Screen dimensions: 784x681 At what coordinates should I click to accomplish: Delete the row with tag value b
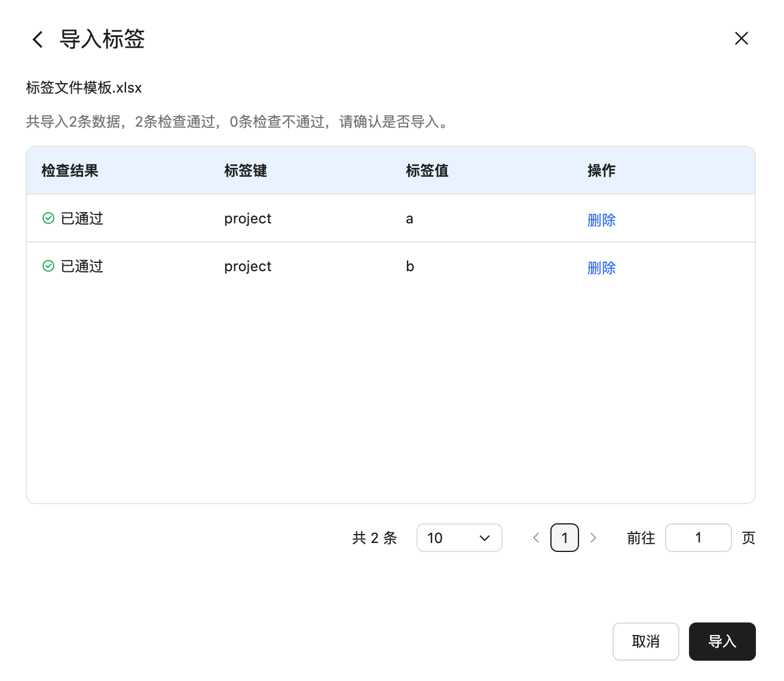[601, 268]
